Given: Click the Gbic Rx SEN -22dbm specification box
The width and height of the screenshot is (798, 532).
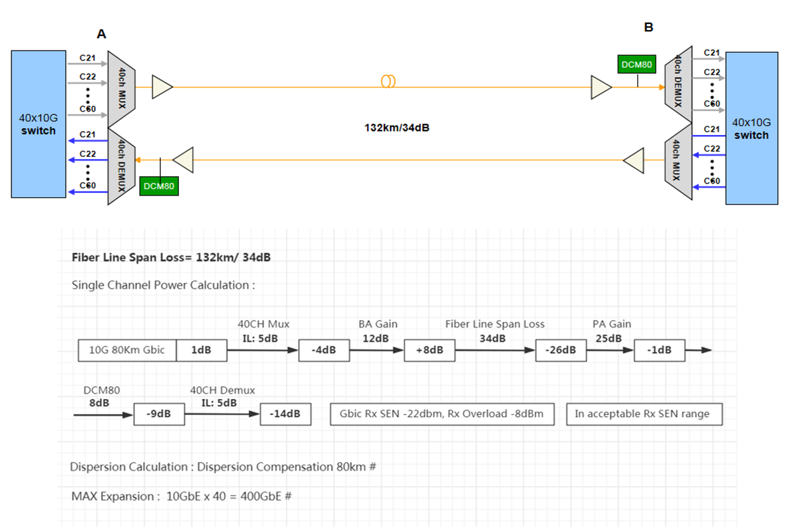Looking at the screenshot, I should tap(441, 414).
